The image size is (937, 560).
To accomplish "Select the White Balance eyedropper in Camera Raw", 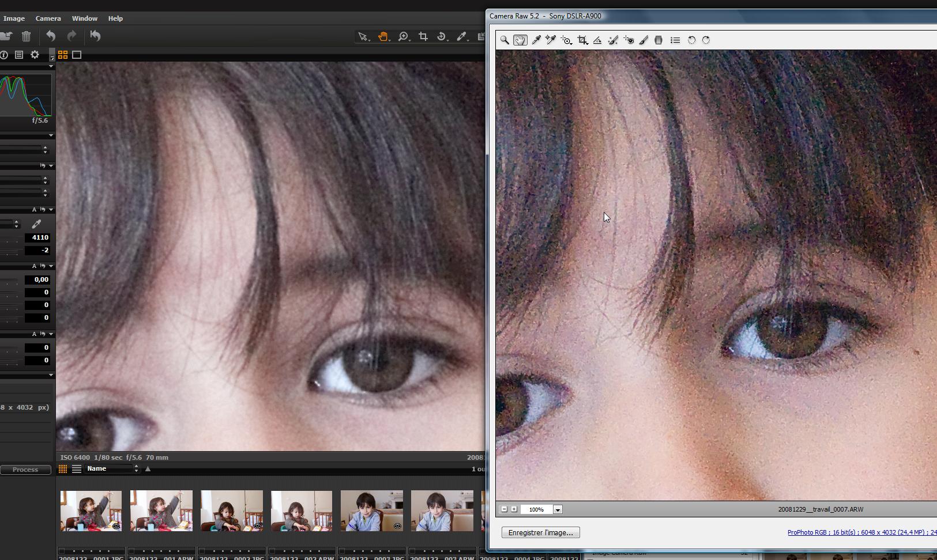I will pyautogui.click(x=536, y=40).
